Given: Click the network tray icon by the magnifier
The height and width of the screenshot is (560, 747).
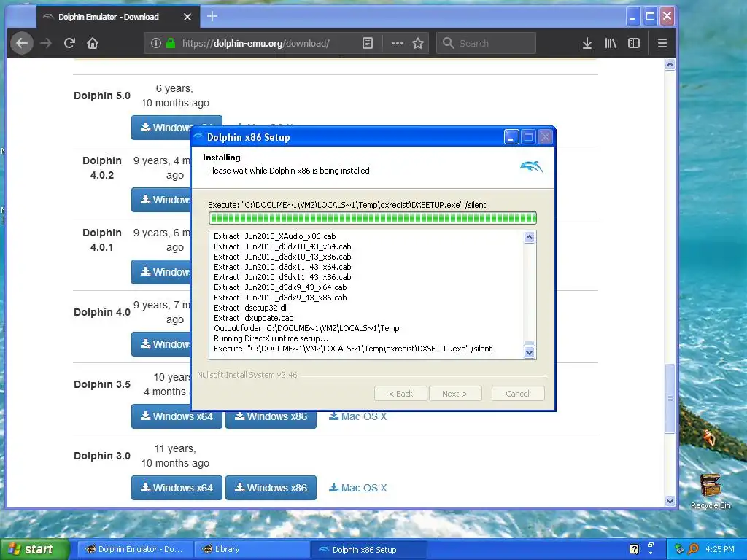Looking at the screenshot, I should tap(679, 549).
